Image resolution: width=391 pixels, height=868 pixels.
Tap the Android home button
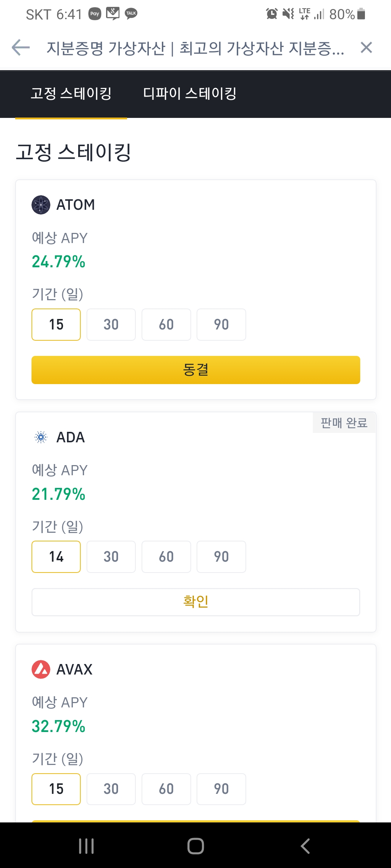[x=195, y=846]
